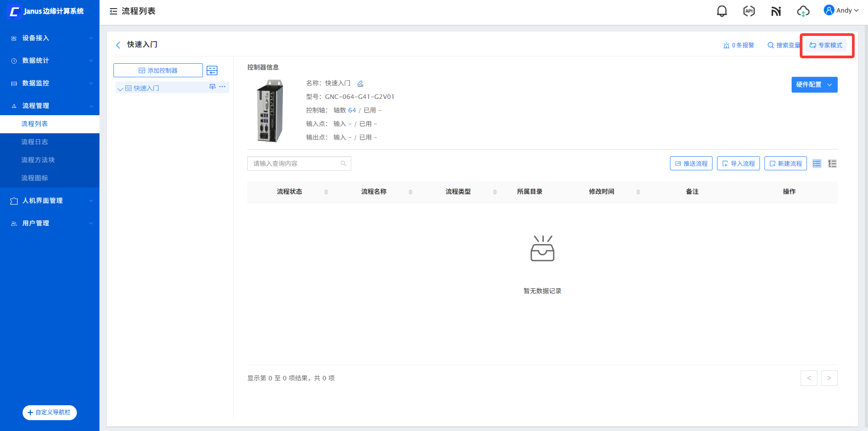868x431 pixels.
Task: Toggle 专家模式 expert mode
Action: click(x=826, y=45)
